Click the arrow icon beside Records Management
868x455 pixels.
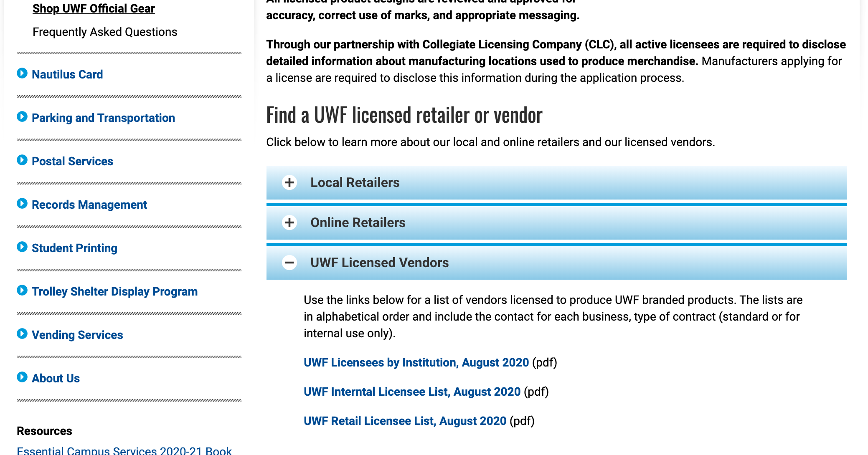click(22, 204)
